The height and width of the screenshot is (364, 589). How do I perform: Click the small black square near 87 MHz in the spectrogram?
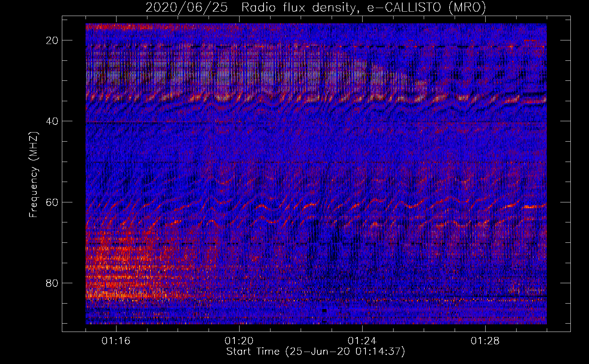coord(324,311)
